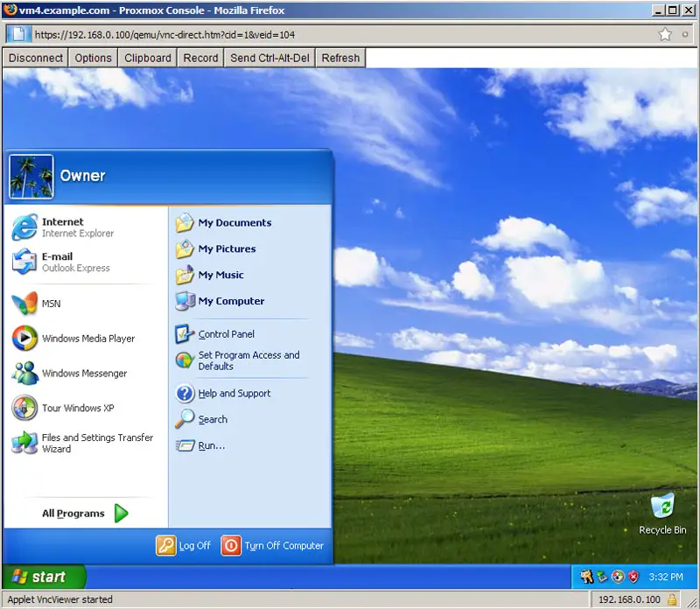
Task: Click the 192.168.0.100 status bar text
Action: pos(629,599)
